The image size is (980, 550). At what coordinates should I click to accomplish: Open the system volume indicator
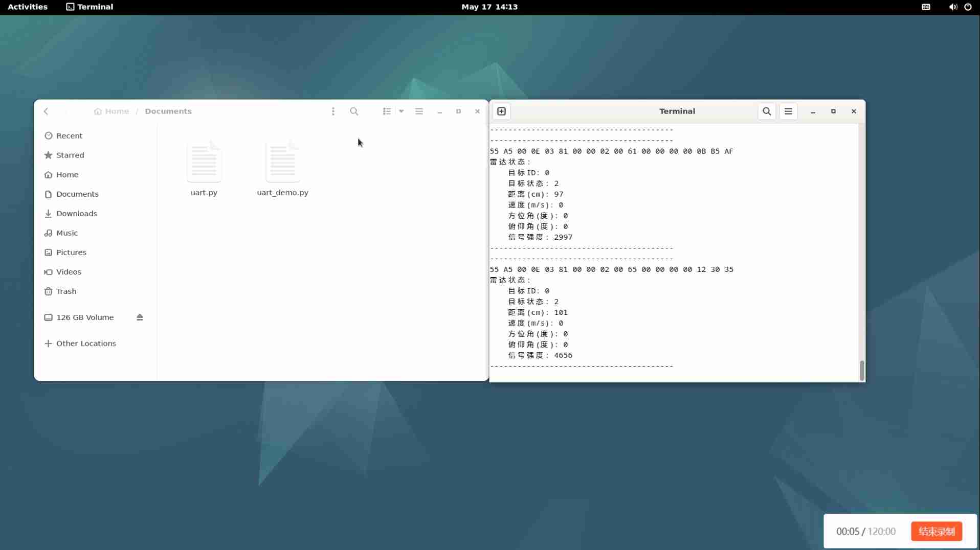click(952, 7)
